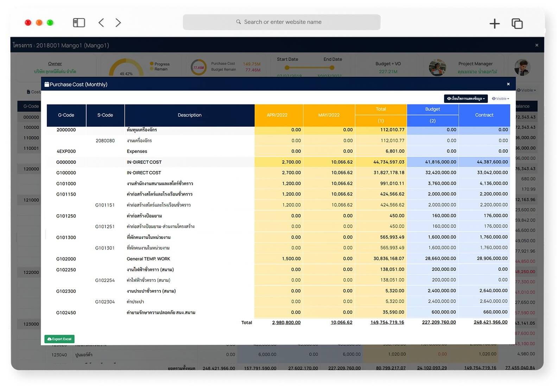Show tab overview with overlapping squares icon
Viewport: 557px width, 392px height.
click(517, 24)
